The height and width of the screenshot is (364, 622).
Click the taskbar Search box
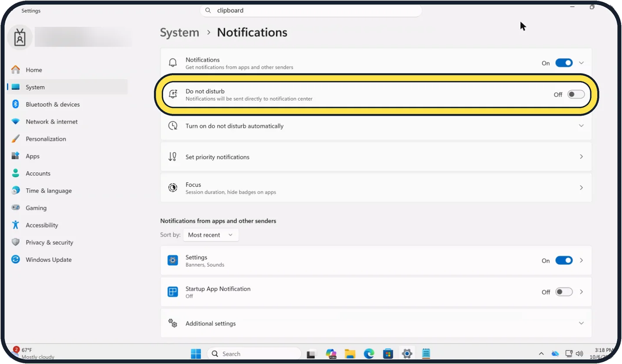pos(254,354)
